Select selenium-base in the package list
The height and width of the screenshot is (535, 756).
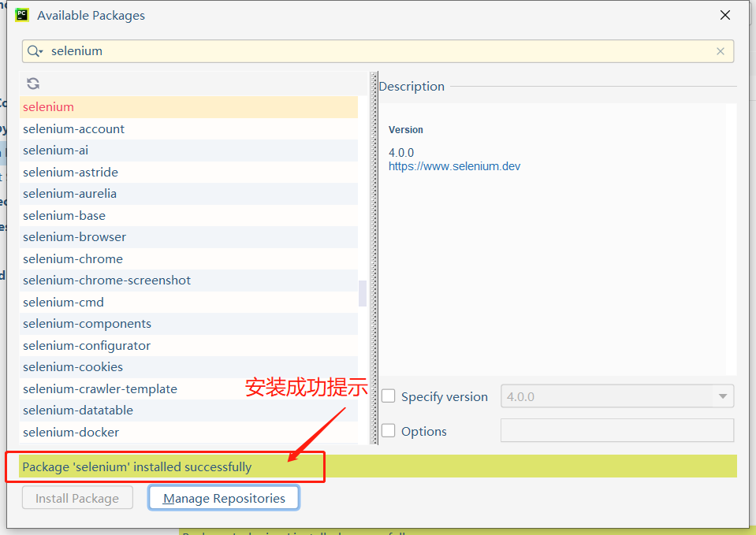(x=188, y=215)
